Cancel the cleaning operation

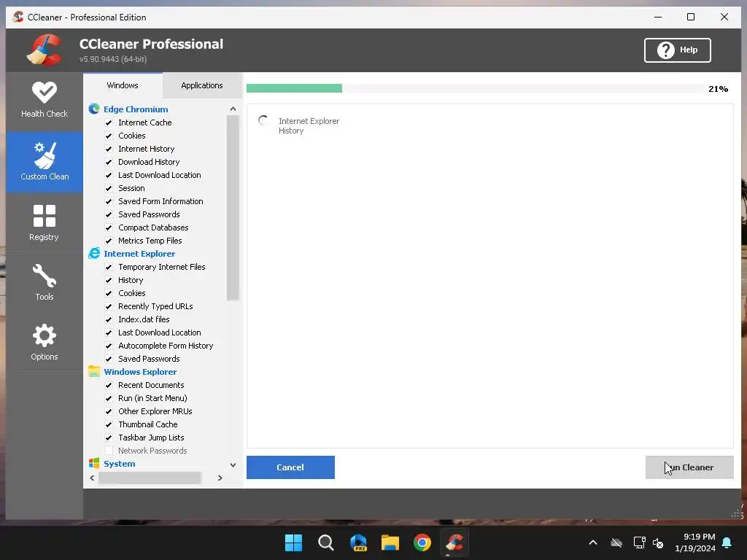(290, 467)
